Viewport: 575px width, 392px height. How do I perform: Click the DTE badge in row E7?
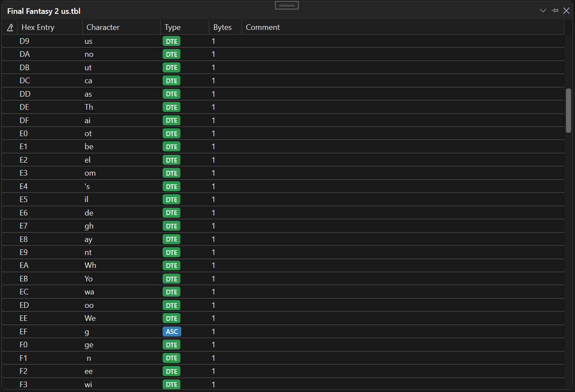point(172,226)
